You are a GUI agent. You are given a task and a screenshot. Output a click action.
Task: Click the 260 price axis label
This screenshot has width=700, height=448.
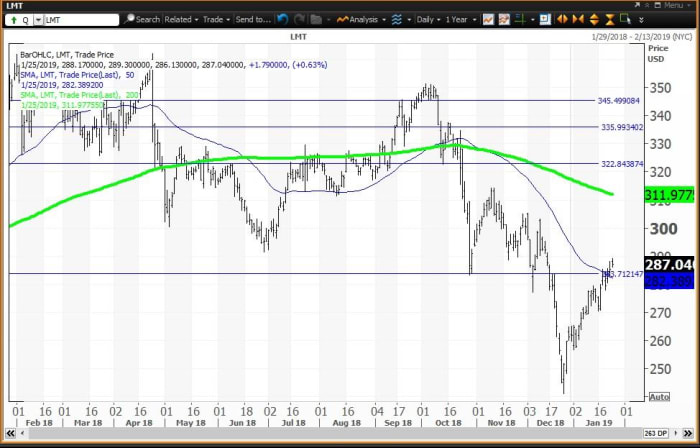[660, 341]
